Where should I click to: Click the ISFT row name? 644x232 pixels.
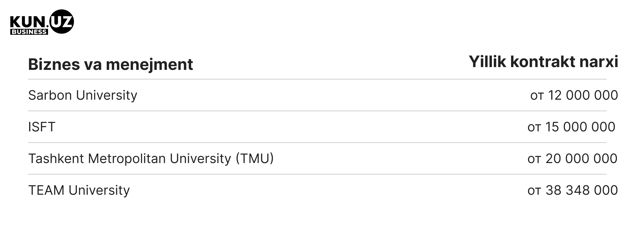click(42, 127)
